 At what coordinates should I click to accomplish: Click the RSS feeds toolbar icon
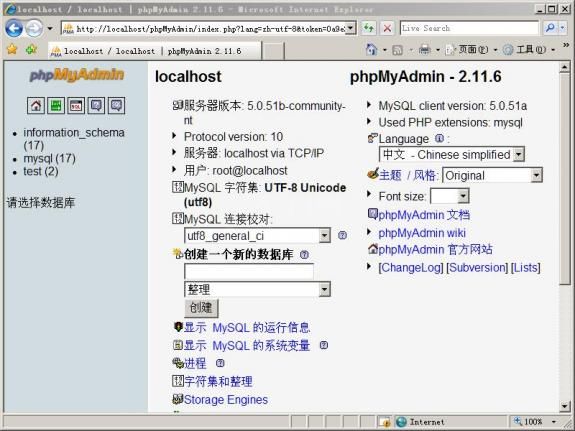click(x=398, y=50)
